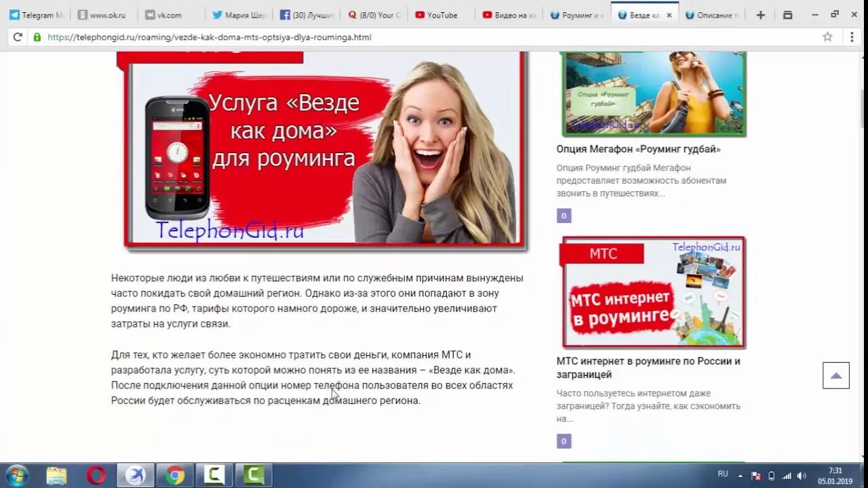Open Google Chrome from the taskbar
This screenshot has width=868, height=488.
175,476
